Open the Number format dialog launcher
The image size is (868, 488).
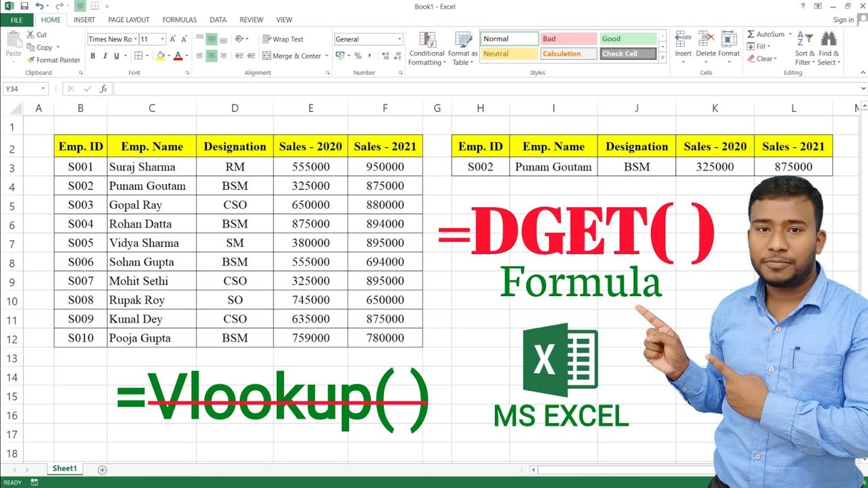401,73
